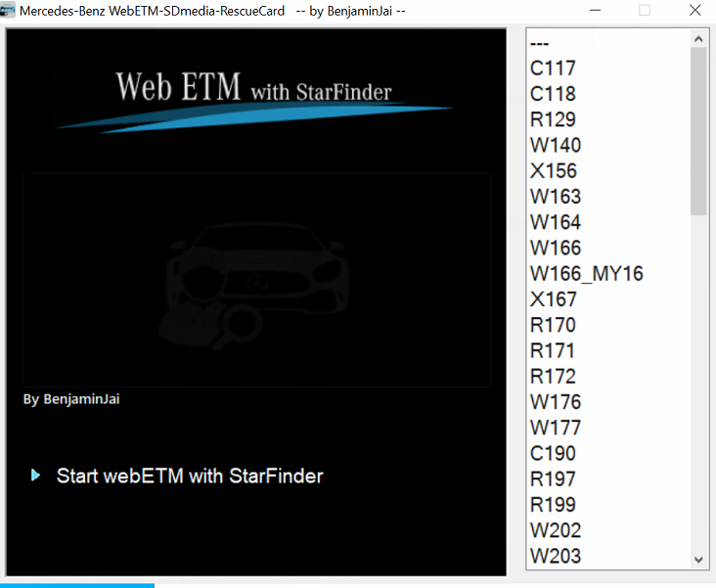Pick W177 from the chassis list
The image size is (716, 588).
click(x=555, y=428)
